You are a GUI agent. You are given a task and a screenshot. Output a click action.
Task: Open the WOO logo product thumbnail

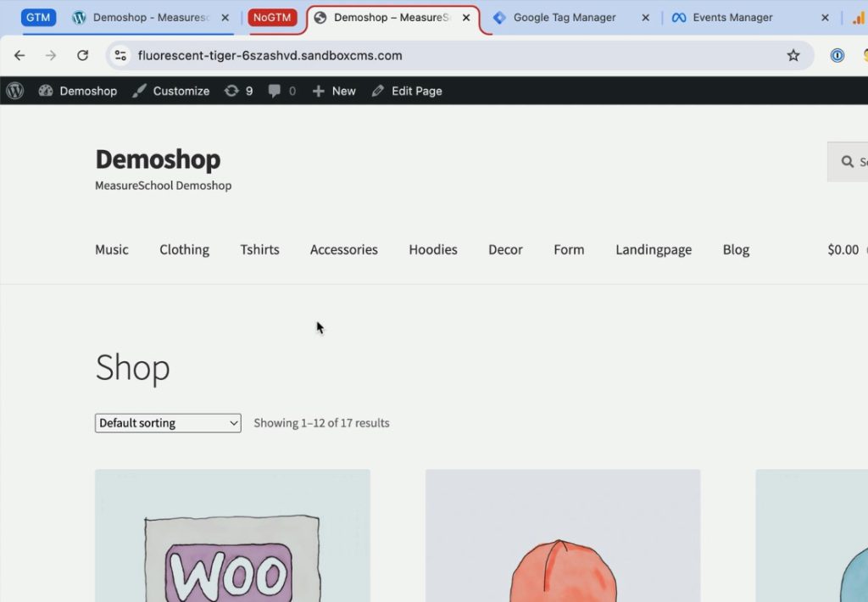[232, 536]
